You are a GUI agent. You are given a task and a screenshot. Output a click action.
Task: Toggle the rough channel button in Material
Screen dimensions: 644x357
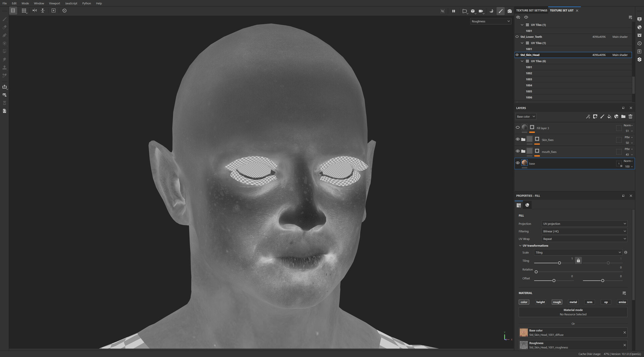pyautogui.click(x=557, y=302)
